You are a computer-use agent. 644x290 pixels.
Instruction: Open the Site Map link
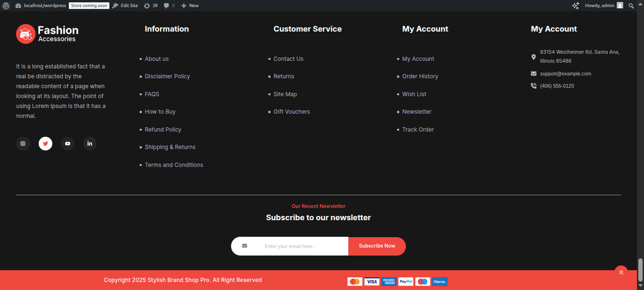pyautogui.click(x=285, y=94)
